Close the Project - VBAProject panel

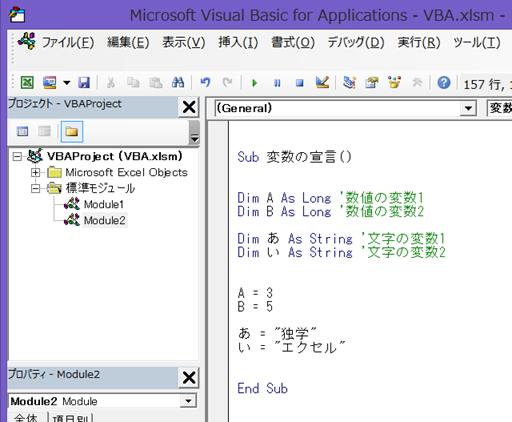tap(189, 107)
